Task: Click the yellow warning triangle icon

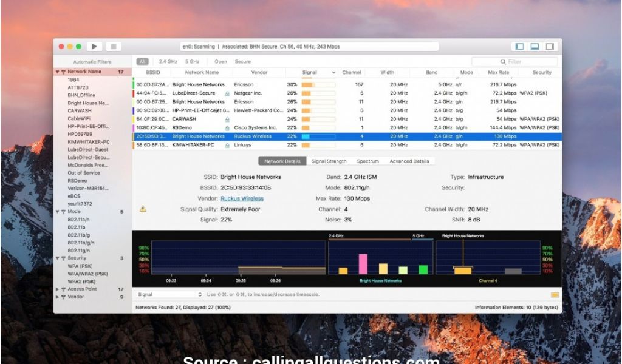Action: 143,209
